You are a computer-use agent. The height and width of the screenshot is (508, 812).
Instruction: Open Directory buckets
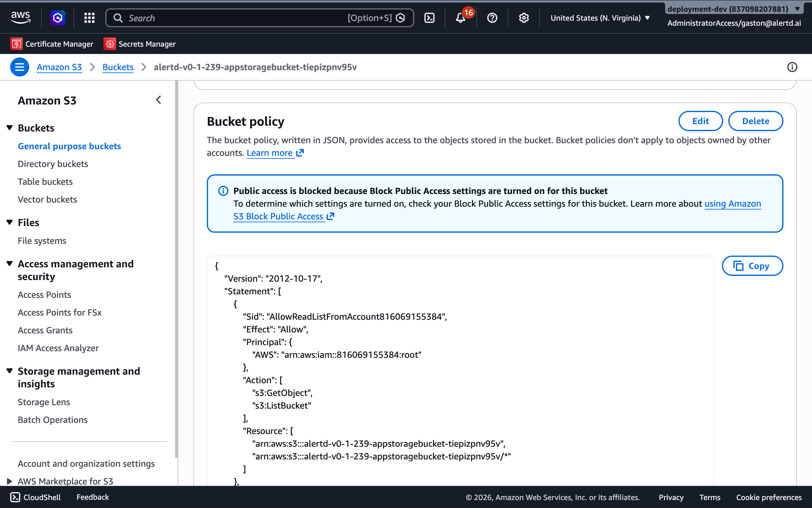tap(53, 164)
